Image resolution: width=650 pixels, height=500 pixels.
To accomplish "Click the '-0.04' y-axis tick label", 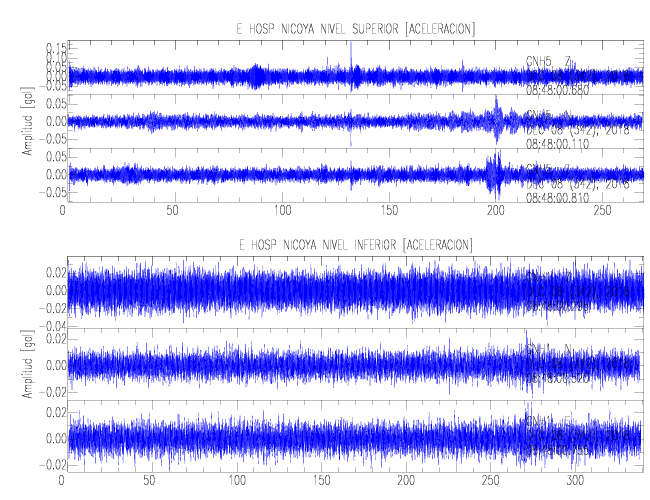I will [53, 326].
